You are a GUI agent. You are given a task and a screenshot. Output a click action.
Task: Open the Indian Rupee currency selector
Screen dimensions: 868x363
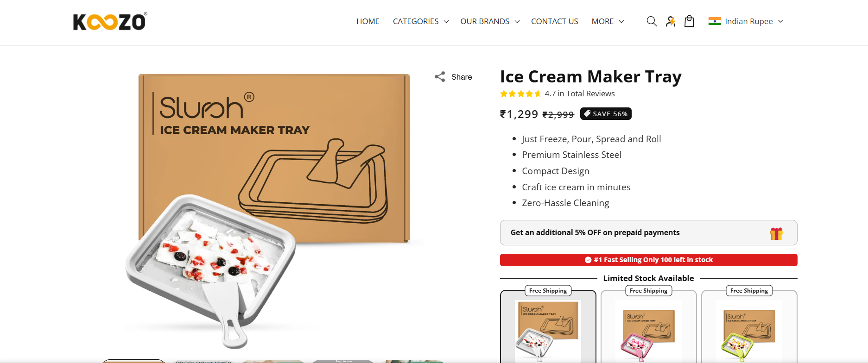click(x=746, y=21)
